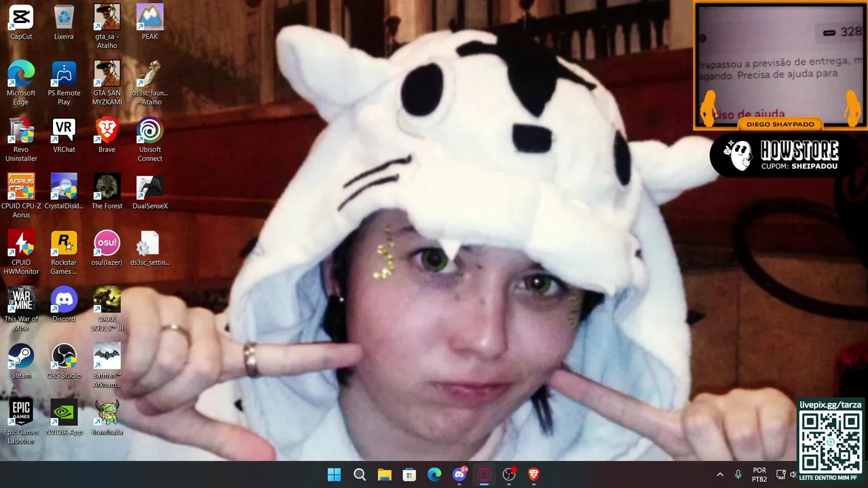Screen dimensions: 868x488
Task: Launch the DualSenseX desktop shortcut
Action: (150, 192)
